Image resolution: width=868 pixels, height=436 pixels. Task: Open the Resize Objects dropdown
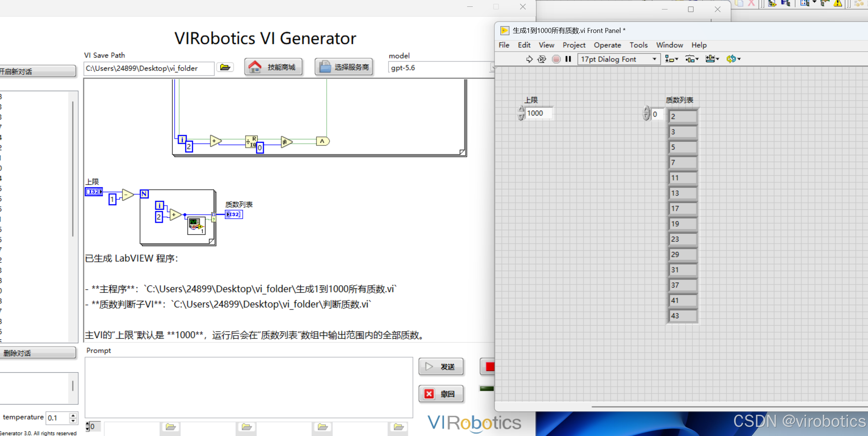[712, 59]
